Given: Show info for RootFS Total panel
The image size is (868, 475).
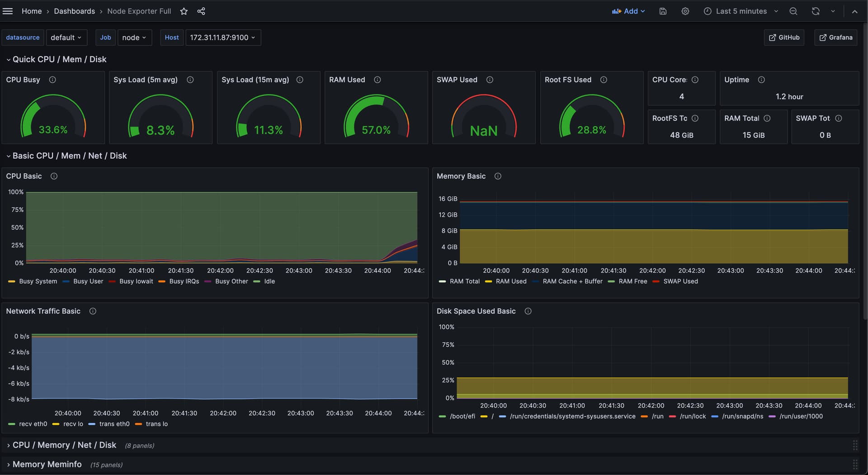Looking at the screenshot, I should point(695,118).
